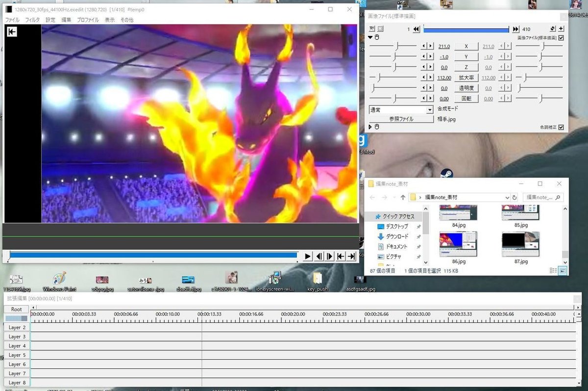Click the mouse icon beside the collapse triangle
588x391 pixels.
pos(377,37)
